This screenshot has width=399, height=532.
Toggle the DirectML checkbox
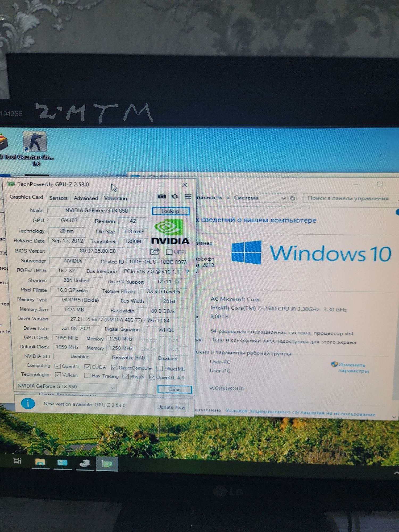160,368
